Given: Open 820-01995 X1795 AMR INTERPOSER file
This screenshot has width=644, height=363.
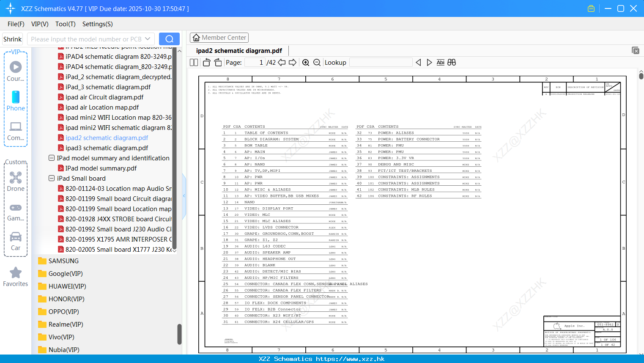Looking at the screenshot, I should click(115, 239).
